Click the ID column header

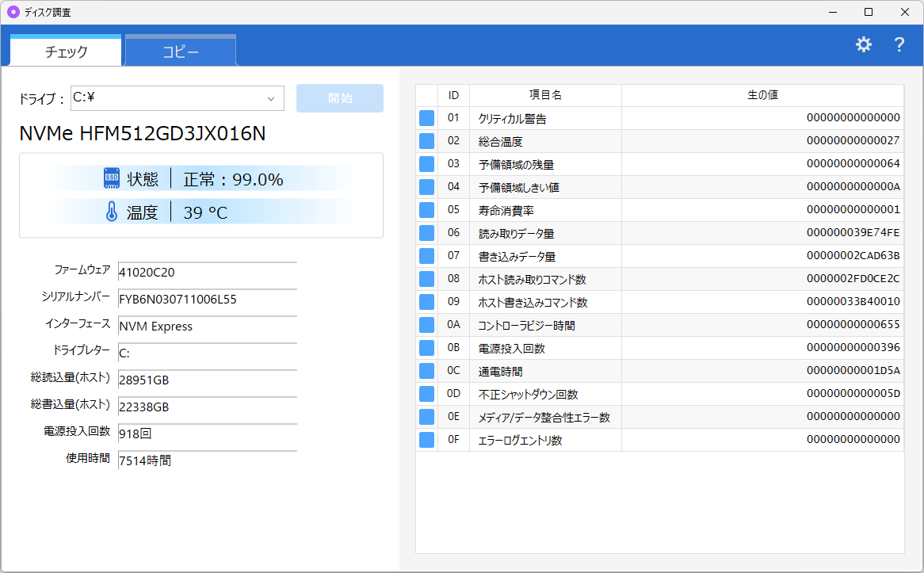[453, 95]
